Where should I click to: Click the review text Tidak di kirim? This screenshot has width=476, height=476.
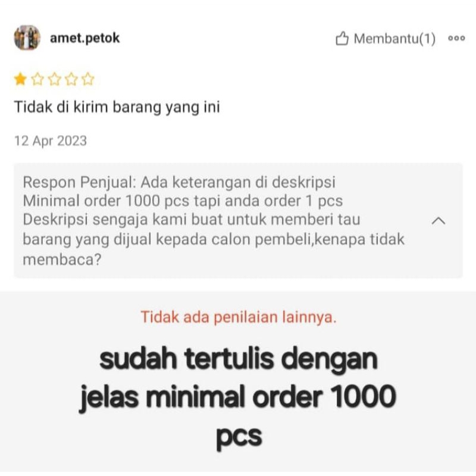[117, 107]
